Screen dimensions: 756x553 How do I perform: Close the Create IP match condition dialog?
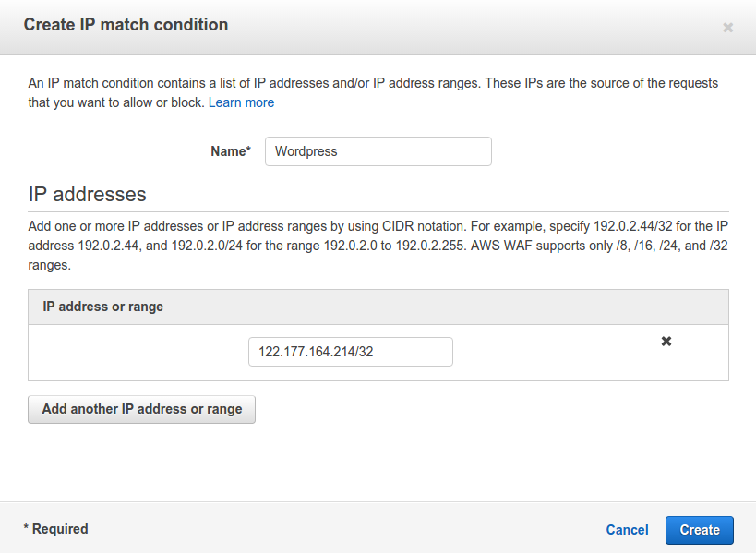pos(727,28)
